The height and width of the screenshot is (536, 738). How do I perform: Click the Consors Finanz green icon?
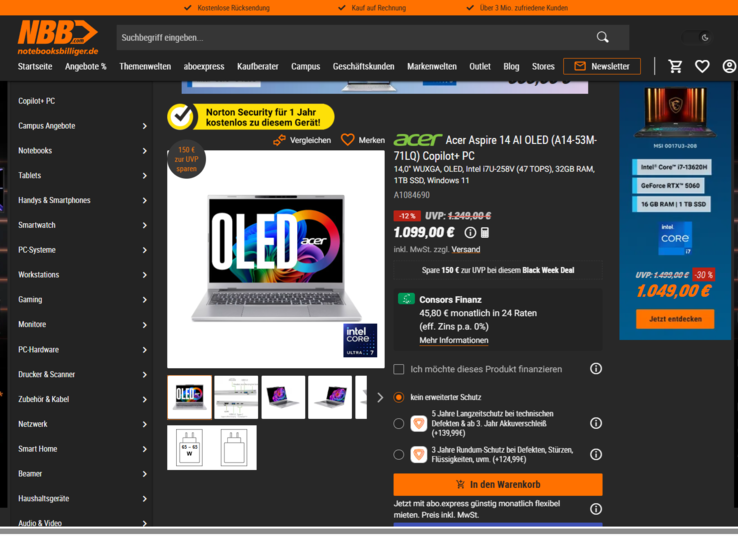[x=406, y=299]
